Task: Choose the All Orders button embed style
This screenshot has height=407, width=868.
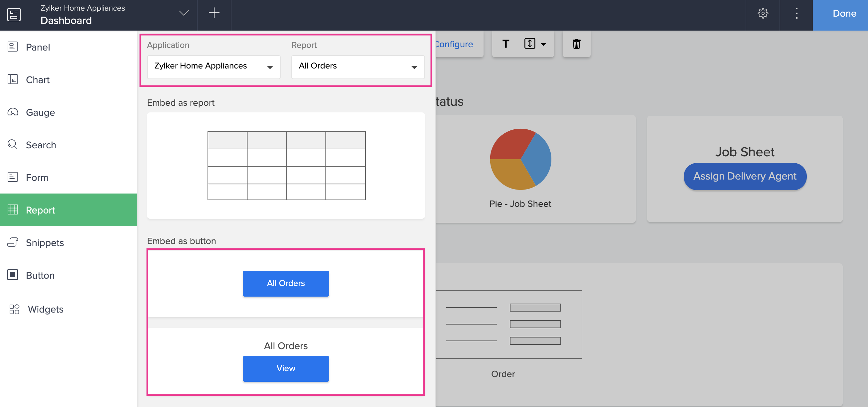Action: (286, 283)
